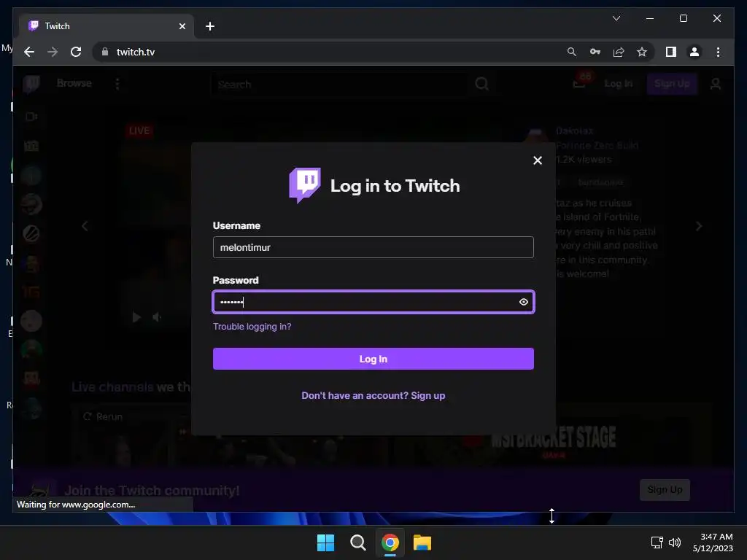Show password using the eye icon
This screenshot has width=747, height=560.
pos(523,302)
